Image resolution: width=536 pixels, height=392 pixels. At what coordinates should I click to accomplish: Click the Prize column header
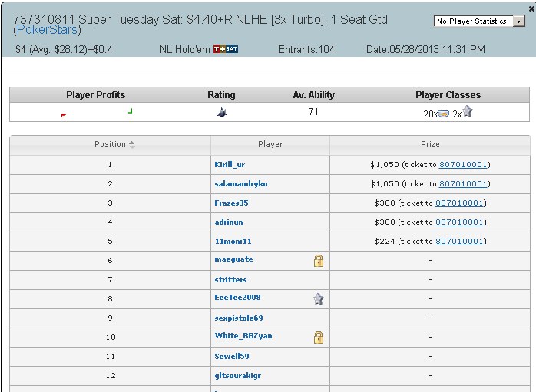[430, 144]
